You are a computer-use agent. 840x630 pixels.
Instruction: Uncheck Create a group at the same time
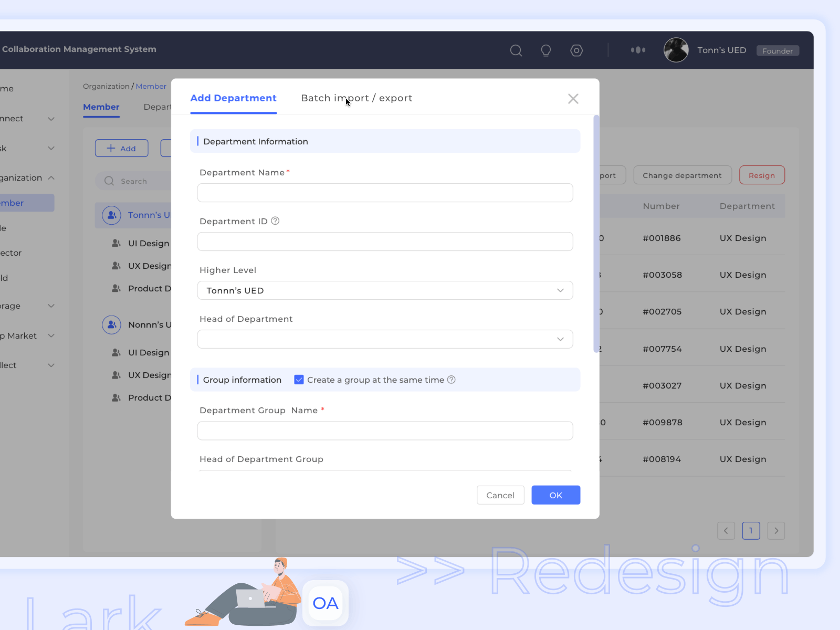299,380
